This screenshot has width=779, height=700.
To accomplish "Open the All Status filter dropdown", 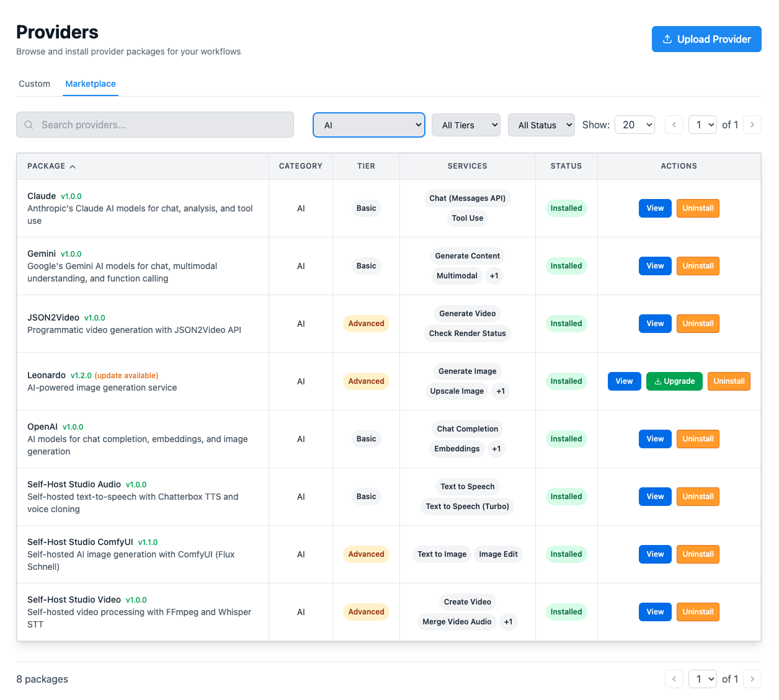I will (x=541, y=125).
